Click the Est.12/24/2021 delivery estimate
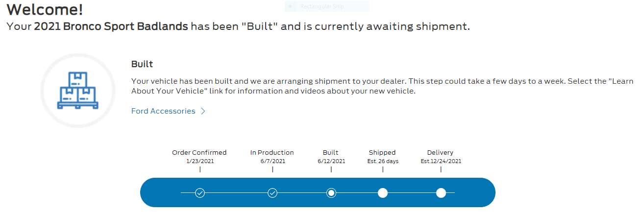Viewport: 644px width, 214px height. click(441, 161)
